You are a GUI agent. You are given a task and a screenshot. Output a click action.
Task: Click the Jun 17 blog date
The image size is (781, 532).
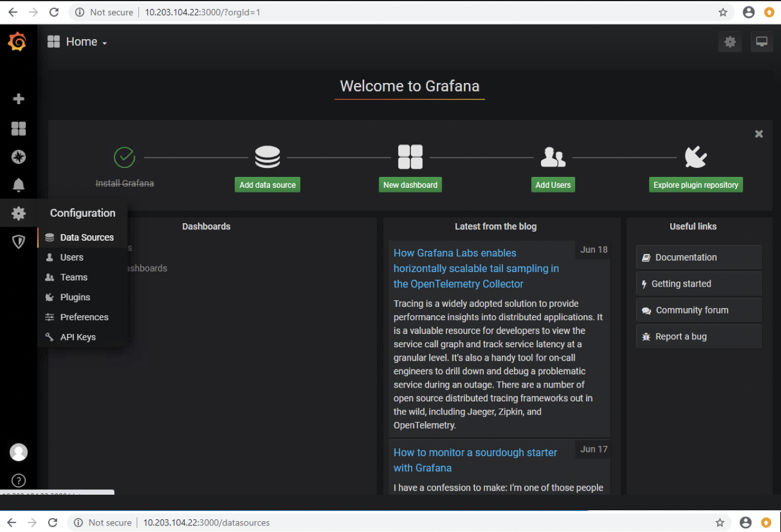(594, 449)
